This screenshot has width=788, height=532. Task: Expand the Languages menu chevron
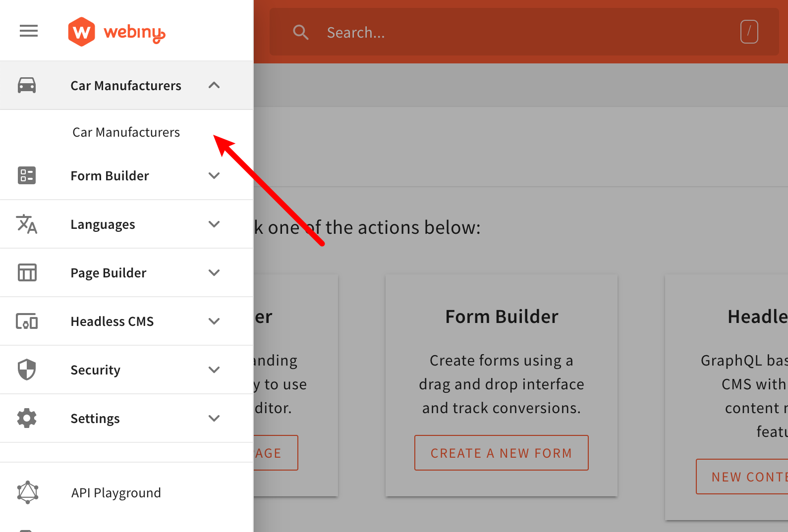pyautogui.click(x=214, y=224)
